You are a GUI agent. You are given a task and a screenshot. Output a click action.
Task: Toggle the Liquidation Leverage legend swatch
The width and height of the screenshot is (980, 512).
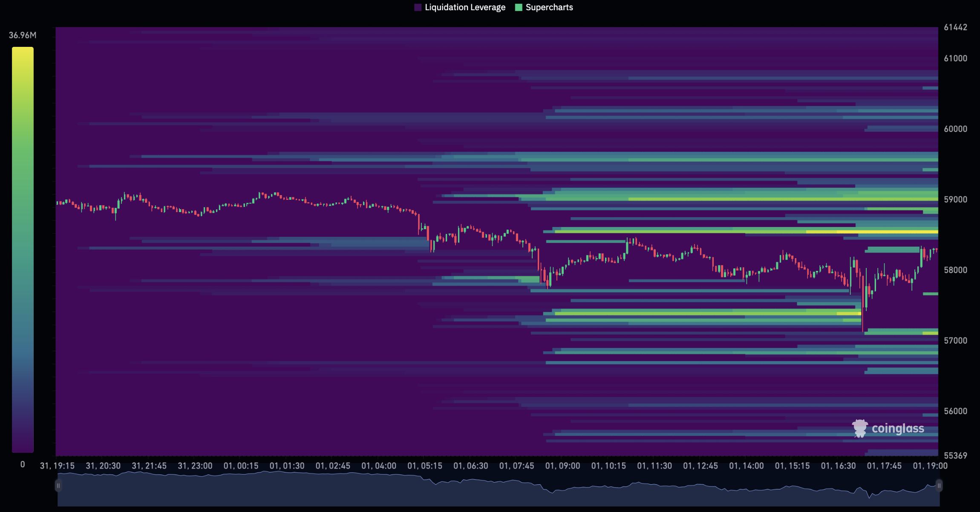418,7
